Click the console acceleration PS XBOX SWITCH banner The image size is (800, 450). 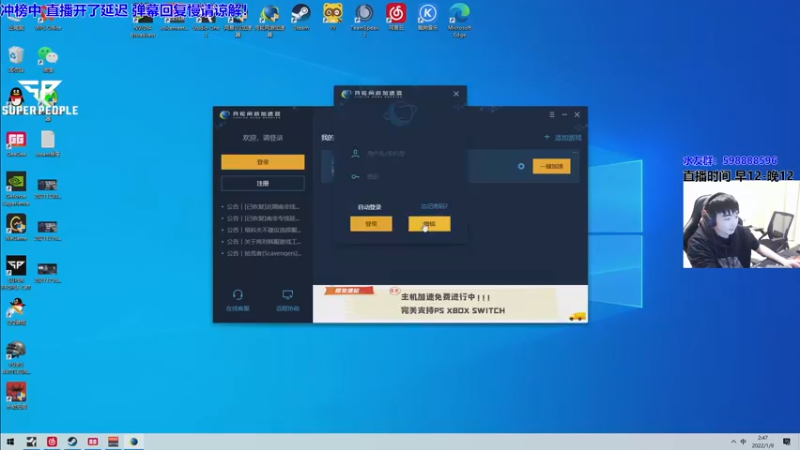pyautogui.click(x=450, y=304)
